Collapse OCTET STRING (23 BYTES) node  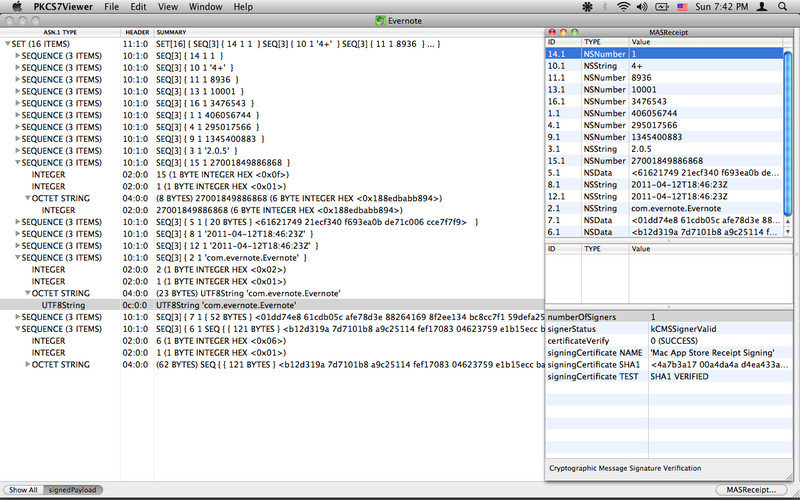(x=28, y=293)
